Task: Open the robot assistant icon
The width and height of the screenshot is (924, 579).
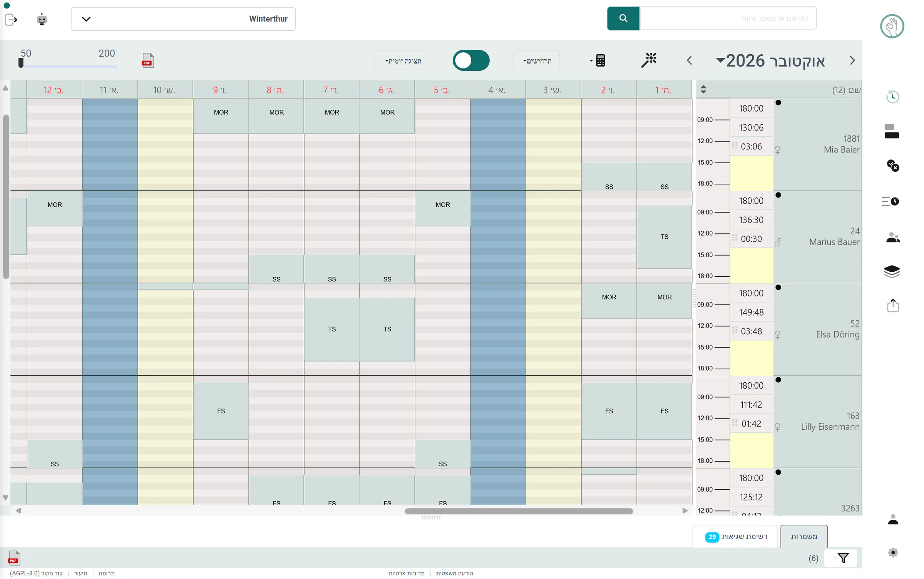Action: pos(42,19)
